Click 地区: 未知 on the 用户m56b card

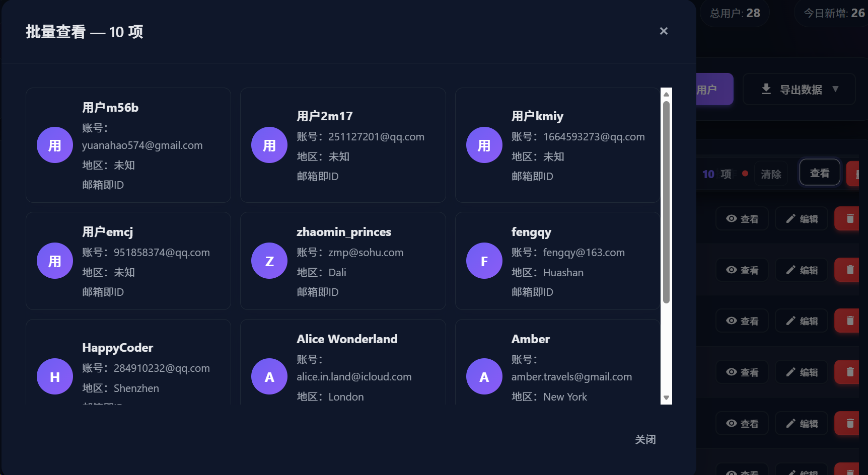click(108, 165)
